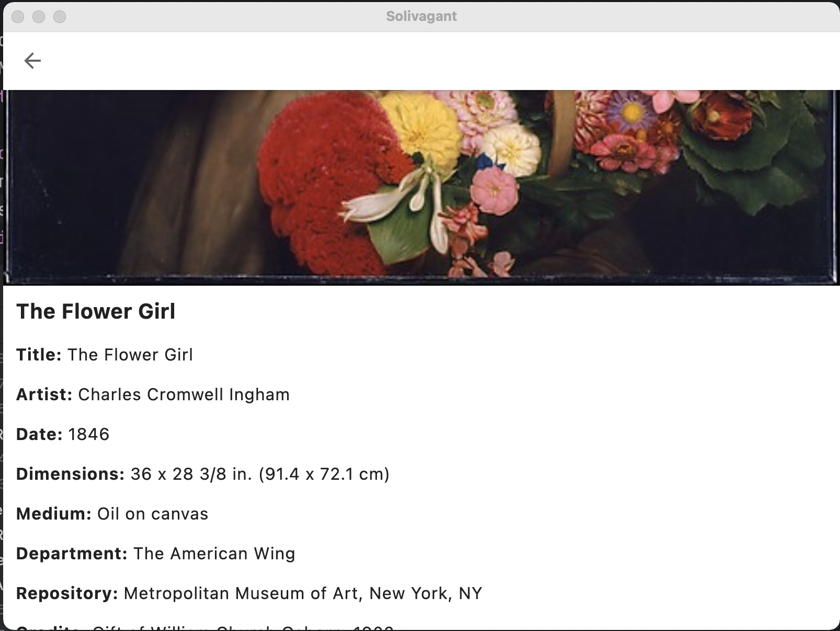Minimize the Solivagant window
Image resolution: width=840 pixels, height=631 pixels.
pos(39,17)
